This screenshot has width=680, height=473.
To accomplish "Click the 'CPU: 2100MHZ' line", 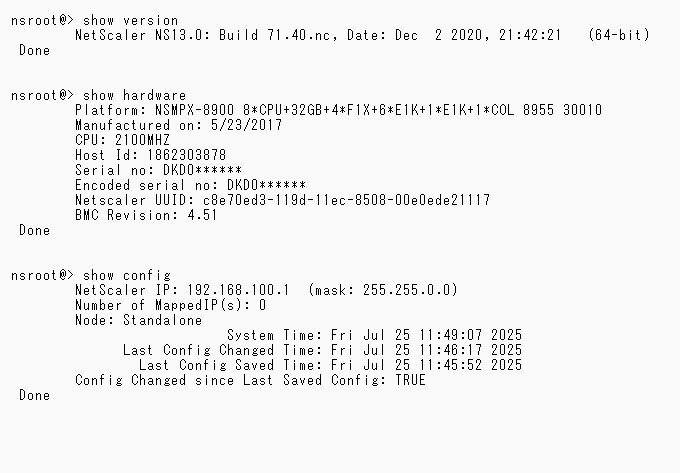I will pyautogui.click(x=123, y=140).
